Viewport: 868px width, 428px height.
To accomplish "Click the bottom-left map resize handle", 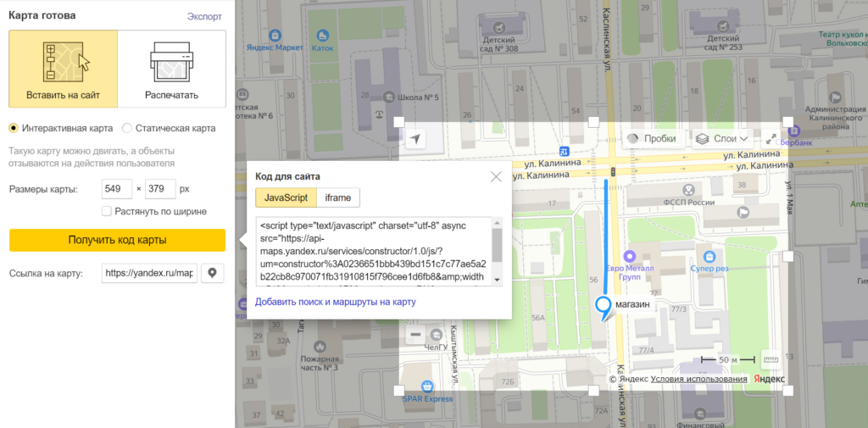I will (x=398, y=391).
